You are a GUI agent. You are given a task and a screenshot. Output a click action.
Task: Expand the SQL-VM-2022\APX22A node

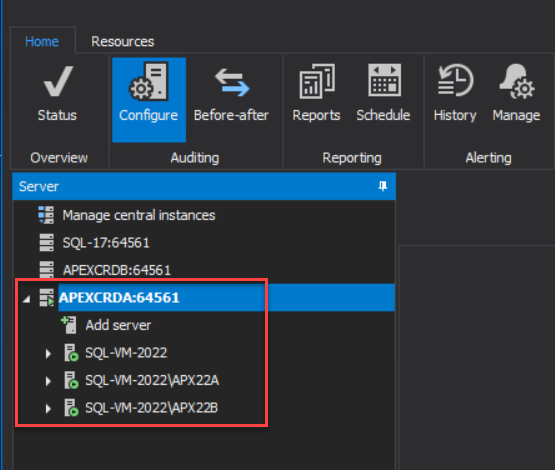[x=48, y=381]
